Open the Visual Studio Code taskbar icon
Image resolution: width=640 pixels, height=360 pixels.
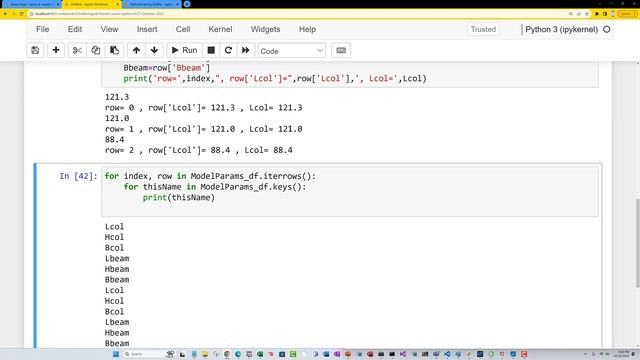coord(447,354)
